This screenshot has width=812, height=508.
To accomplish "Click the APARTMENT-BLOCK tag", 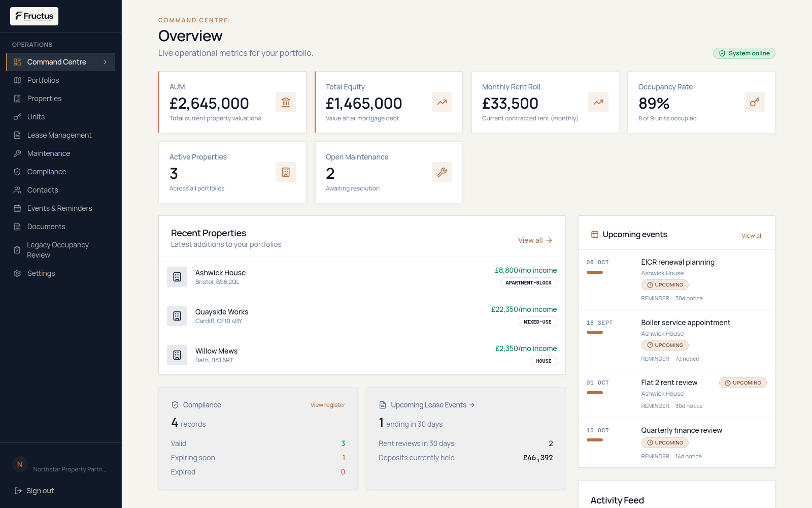I will tap(529, 283).
